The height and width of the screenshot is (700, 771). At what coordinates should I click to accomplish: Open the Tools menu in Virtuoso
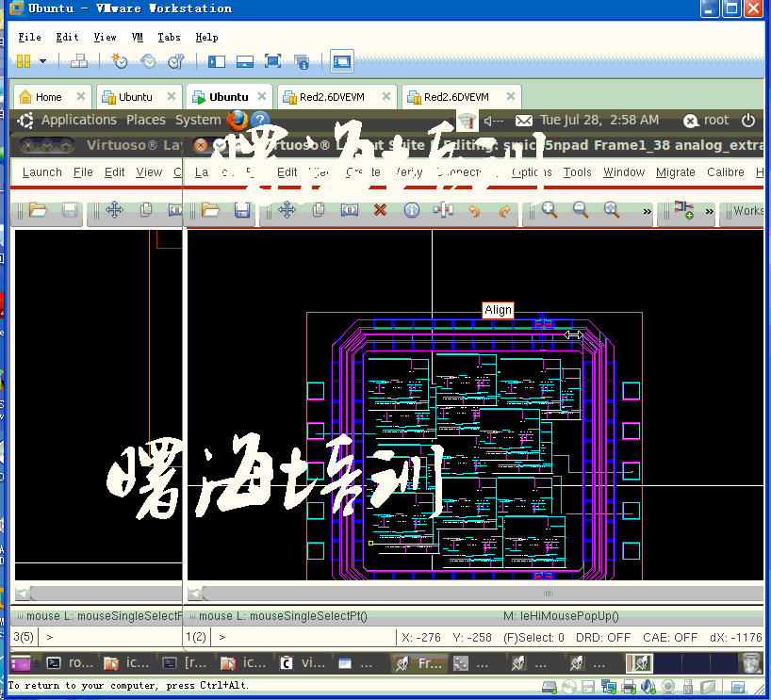576,172
